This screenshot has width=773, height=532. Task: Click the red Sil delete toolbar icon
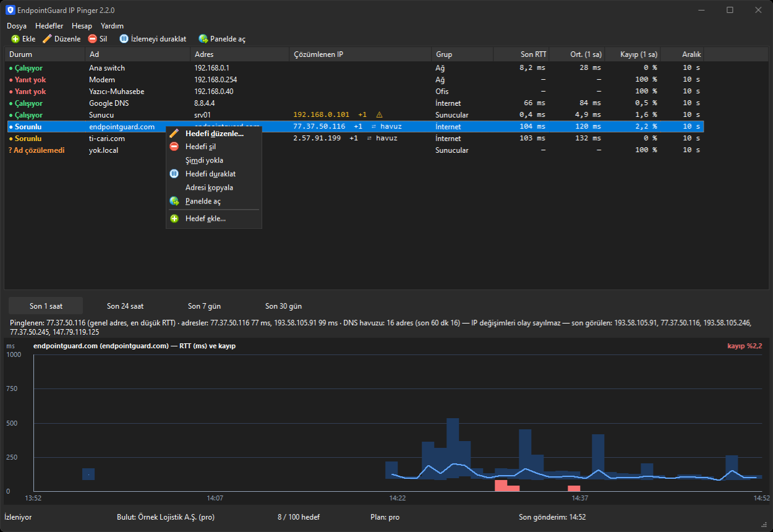click(x=93, y=39)
